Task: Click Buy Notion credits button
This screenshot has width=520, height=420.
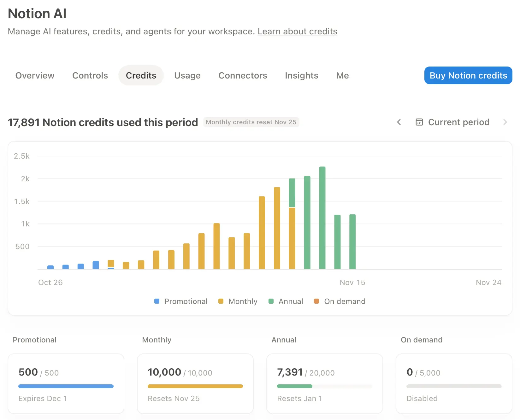Action: point(468,75)
